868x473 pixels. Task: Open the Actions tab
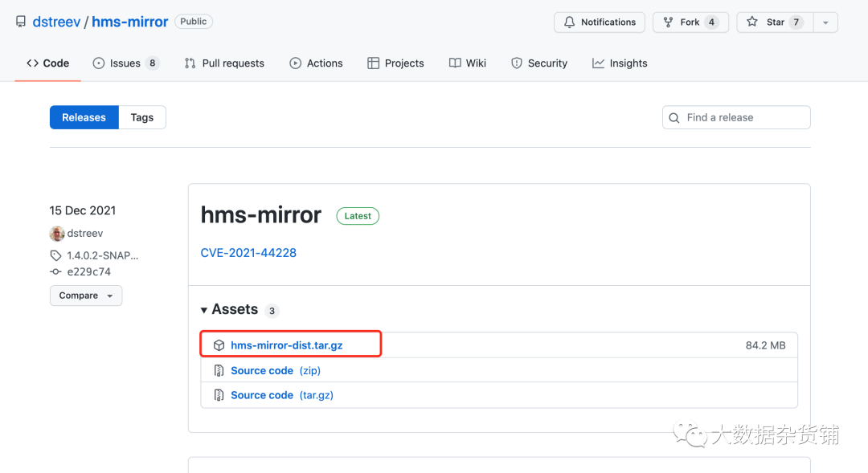click(316, 63)
